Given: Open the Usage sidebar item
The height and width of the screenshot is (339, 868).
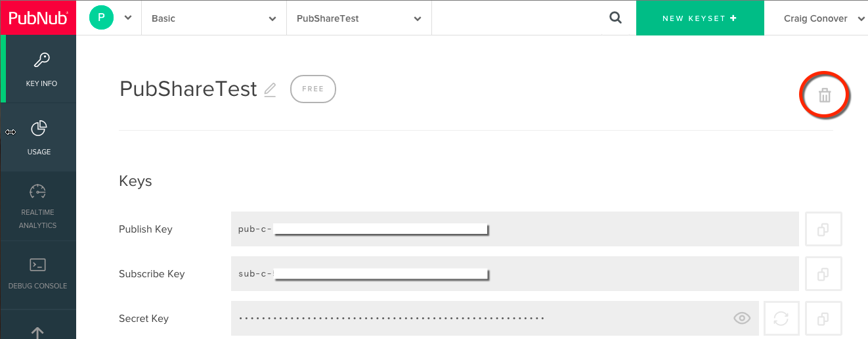Looking at the screenshot, I should tap(39, 137).
